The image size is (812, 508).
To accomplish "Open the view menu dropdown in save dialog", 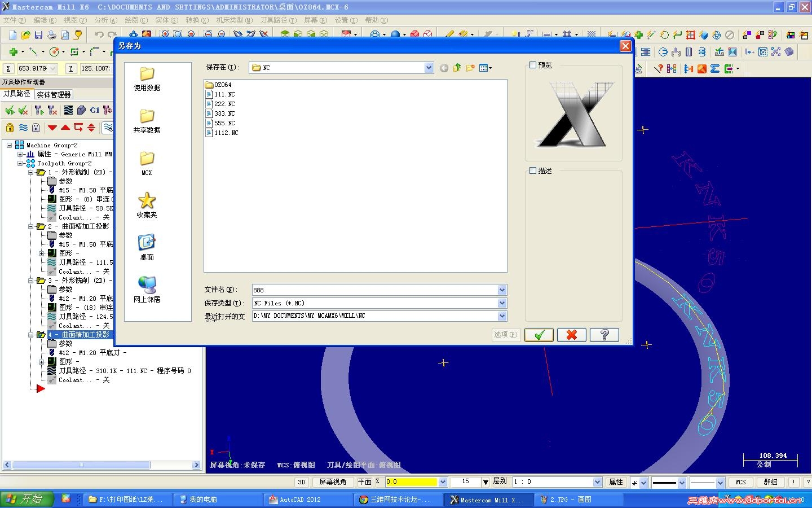I will click(486, 68).
